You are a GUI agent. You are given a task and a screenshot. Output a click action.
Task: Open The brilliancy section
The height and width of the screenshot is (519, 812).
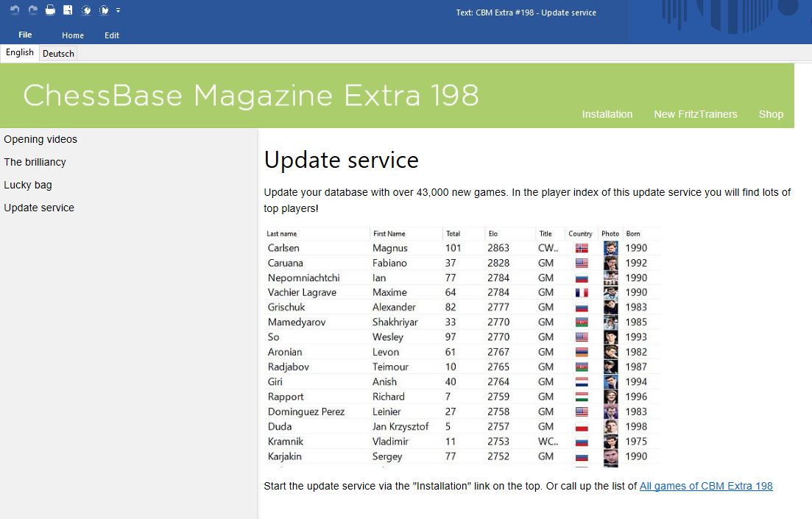tap(35, 162)
